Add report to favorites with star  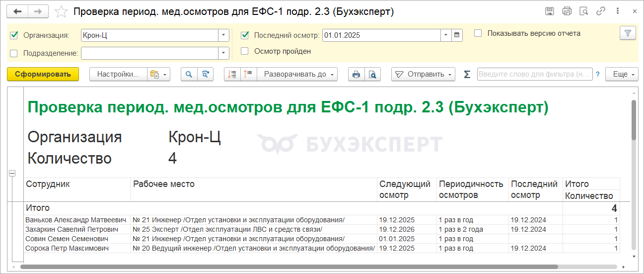click(61, 11)
